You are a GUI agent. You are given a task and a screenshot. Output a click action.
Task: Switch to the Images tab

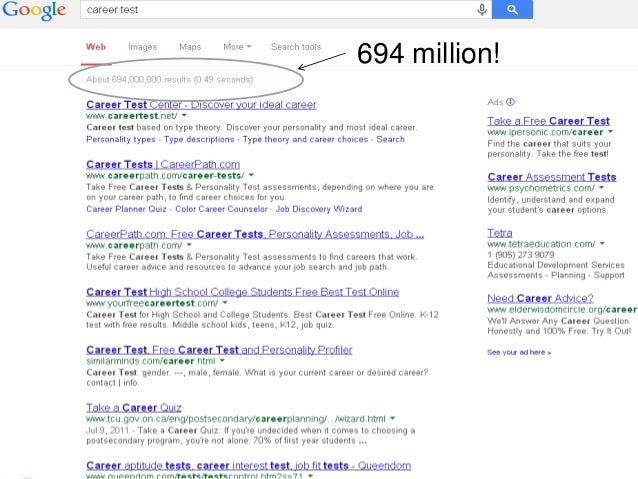coord(142,47)
